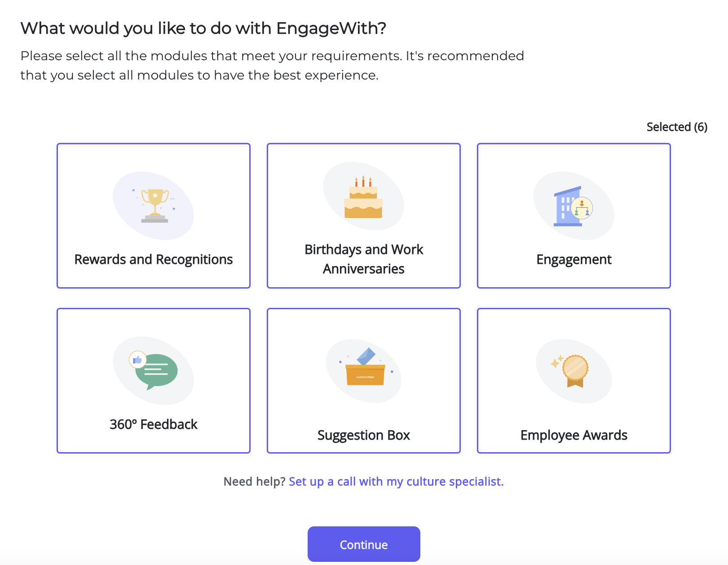This screenshot has width=728, height=565.
Task: Click the 'Need help?' text
Action: [x=255, y=481]
